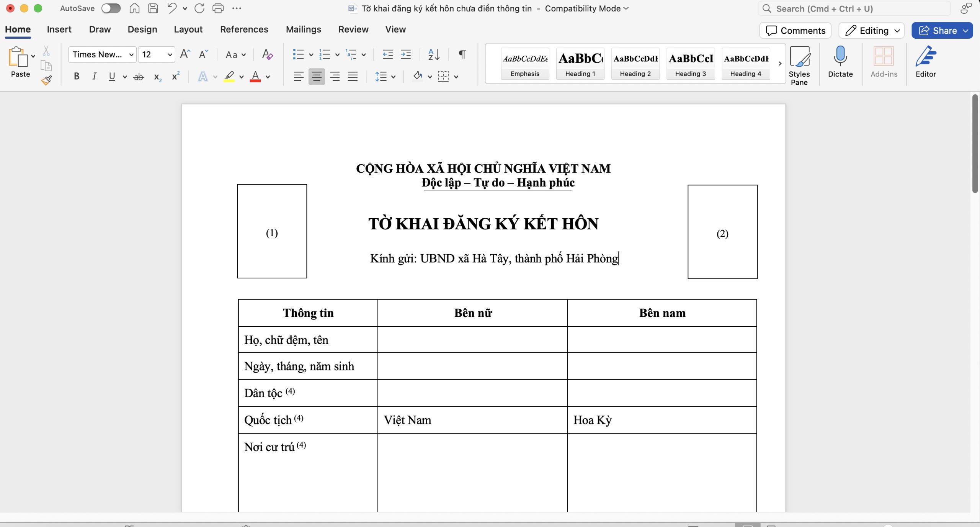Apply the Heading 3 style
This screenshot has height=527, width=980.
691,64
